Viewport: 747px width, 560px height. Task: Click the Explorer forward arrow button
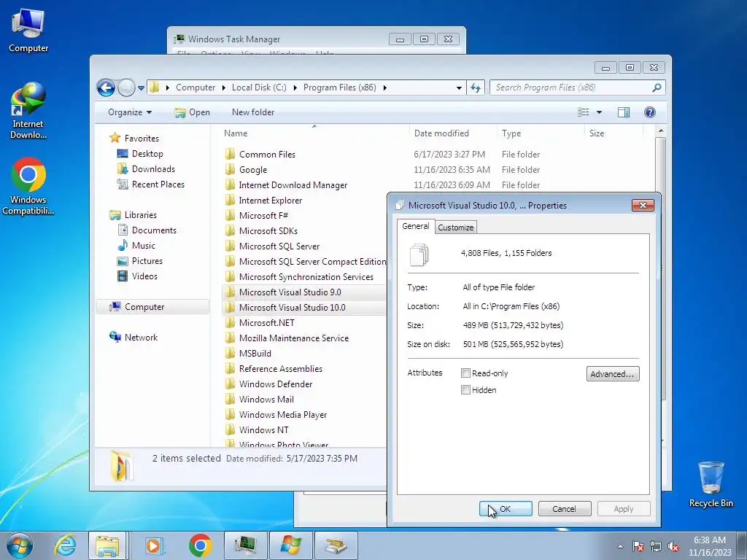[x=126, y=87]
